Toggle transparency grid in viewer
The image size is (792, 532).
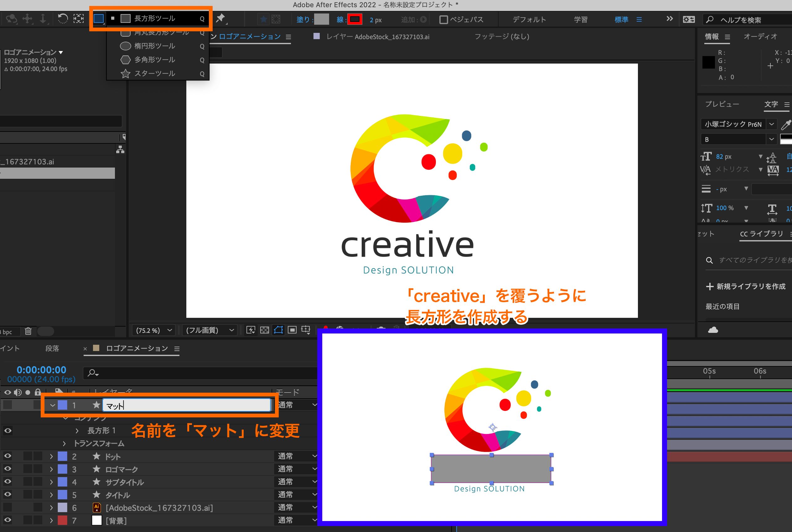(264, 330)
